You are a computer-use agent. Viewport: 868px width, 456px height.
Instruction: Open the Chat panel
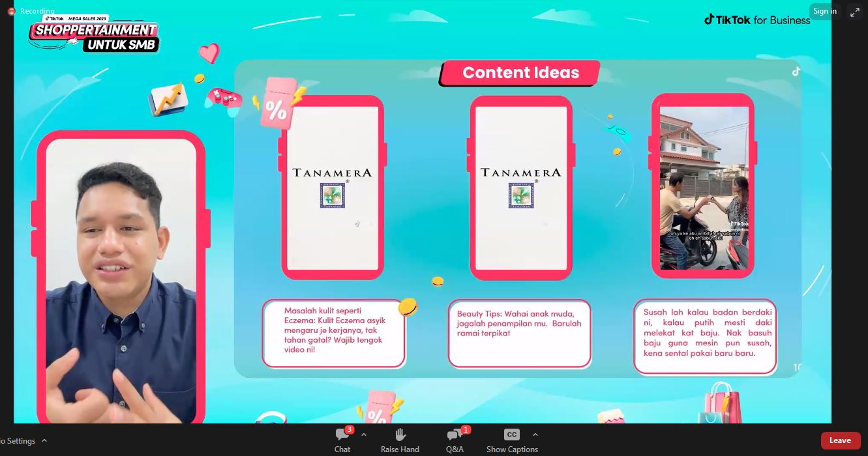tap(342, 440)
